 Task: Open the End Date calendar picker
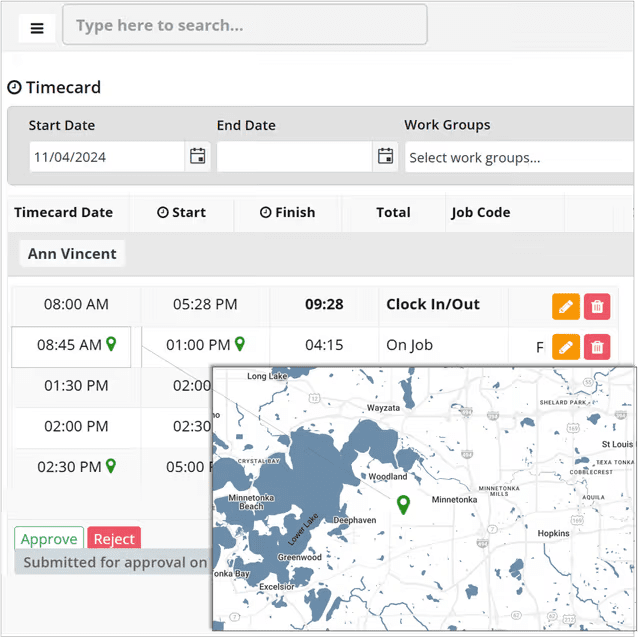[x=385, y=156]
